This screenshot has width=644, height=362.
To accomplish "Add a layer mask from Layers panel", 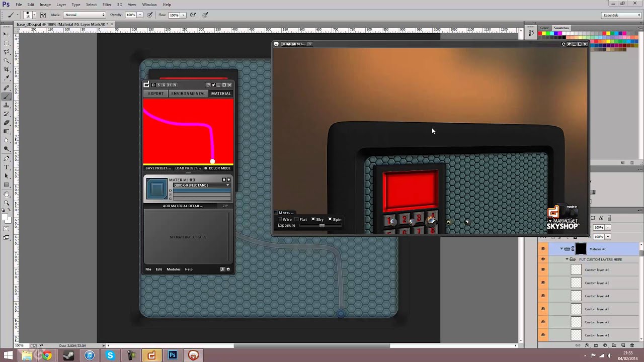I will [596, 345].
